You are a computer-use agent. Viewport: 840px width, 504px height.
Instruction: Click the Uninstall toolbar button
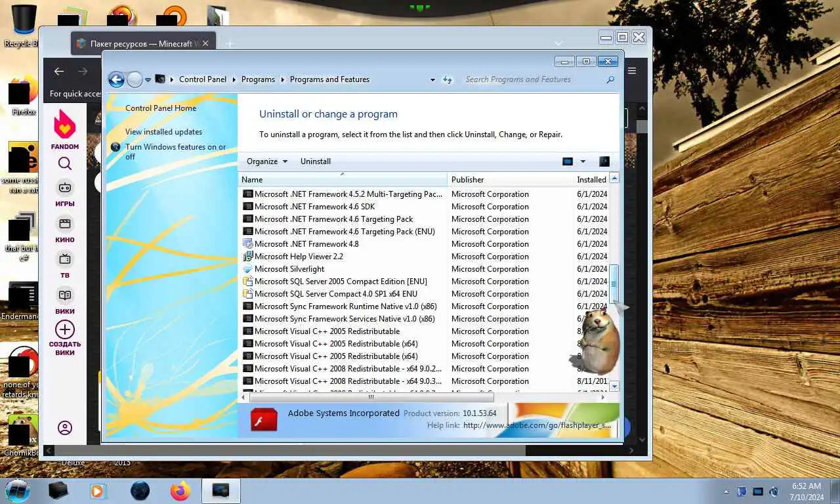(x=316, y=161)
